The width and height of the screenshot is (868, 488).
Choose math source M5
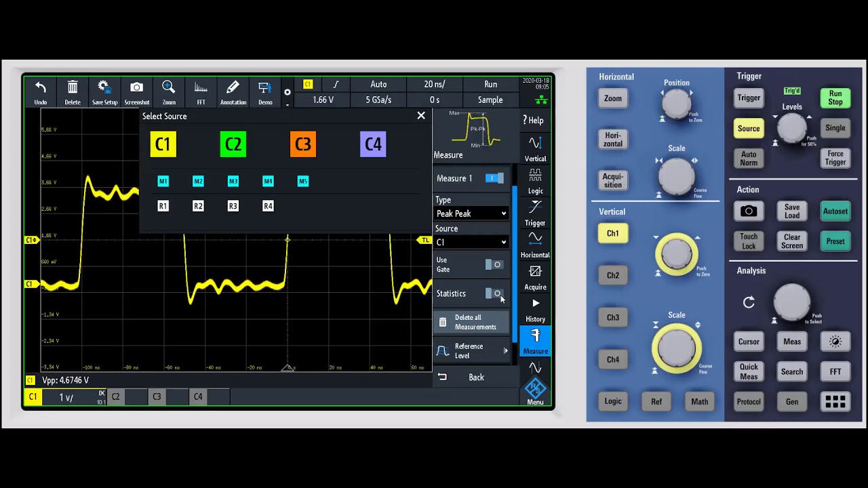[303, 181]
